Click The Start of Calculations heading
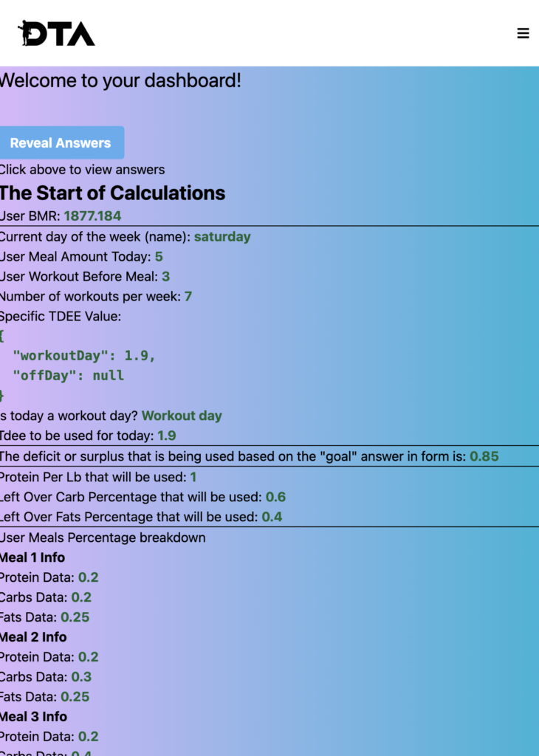The width and height of the screenshot is (539, 756). 112,193
